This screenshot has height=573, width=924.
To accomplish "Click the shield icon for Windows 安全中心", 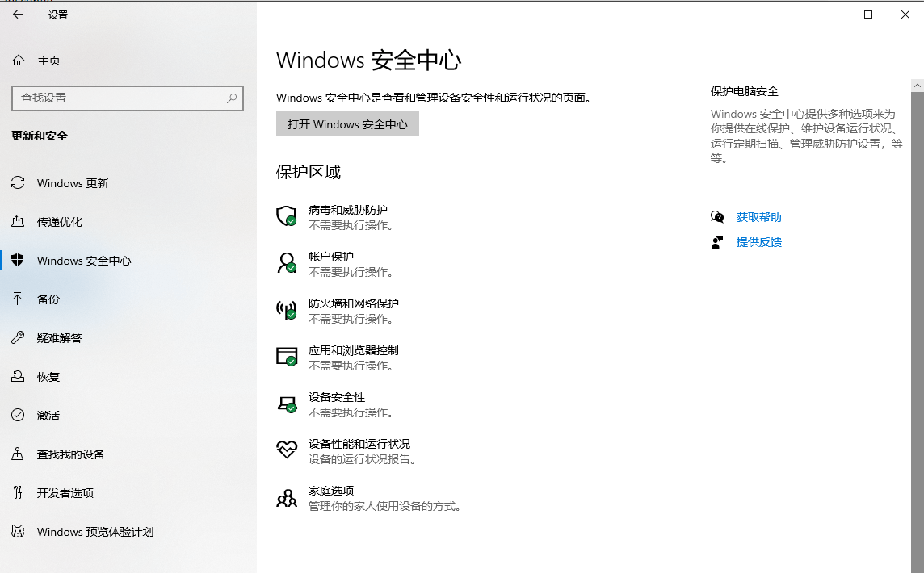I will 18,260.
